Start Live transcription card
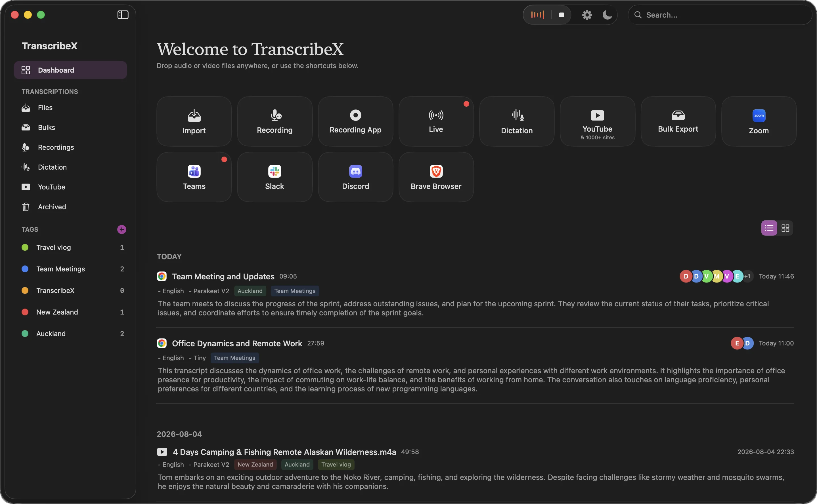 click(436, 121)
